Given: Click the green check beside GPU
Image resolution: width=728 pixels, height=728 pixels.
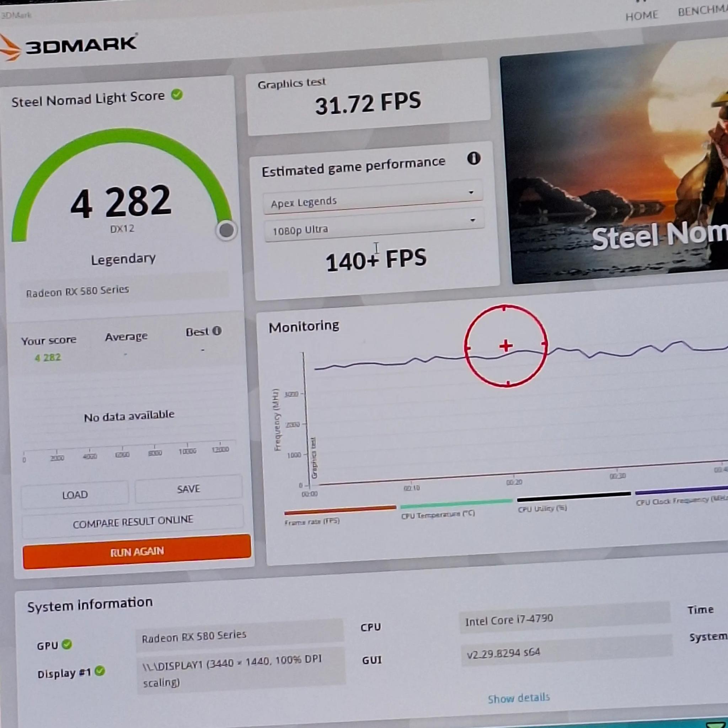Looking at the screenshot, I should (x=67, y=644).
